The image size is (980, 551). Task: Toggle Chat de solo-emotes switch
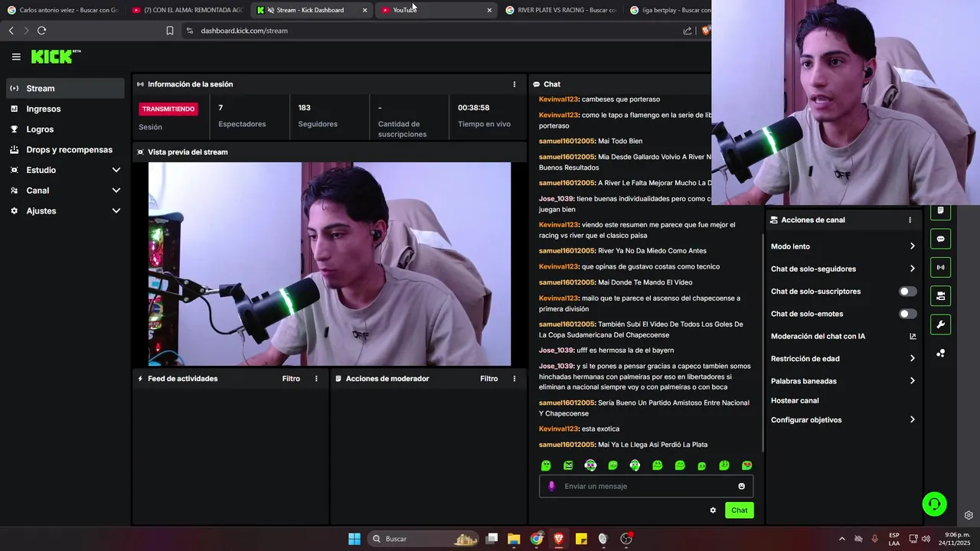(907, 314)
